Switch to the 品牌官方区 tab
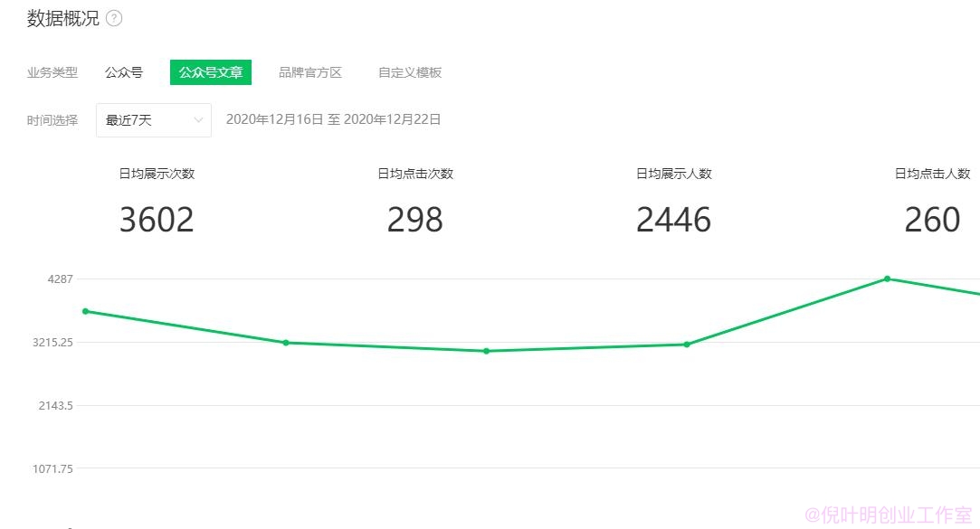Viewport: 980px width, 529px height. 310,72
